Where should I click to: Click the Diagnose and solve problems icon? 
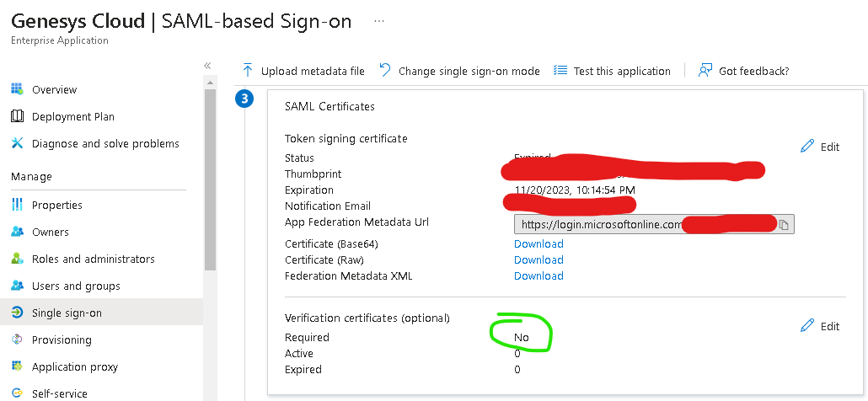pyautogui.click(x=17, y=143)
